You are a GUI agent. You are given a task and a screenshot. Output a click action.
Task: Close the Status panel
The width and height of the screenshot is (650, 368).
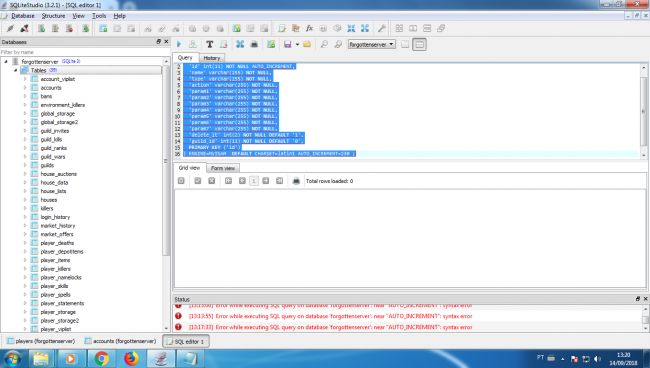click(645, 299)
